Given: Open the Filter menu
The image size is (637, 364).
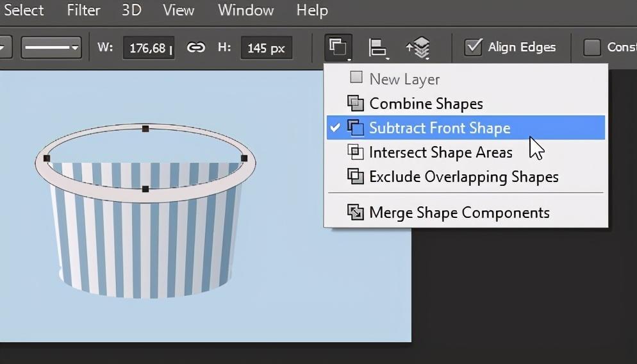Looking at the screenshot, I should click(83, 10).
